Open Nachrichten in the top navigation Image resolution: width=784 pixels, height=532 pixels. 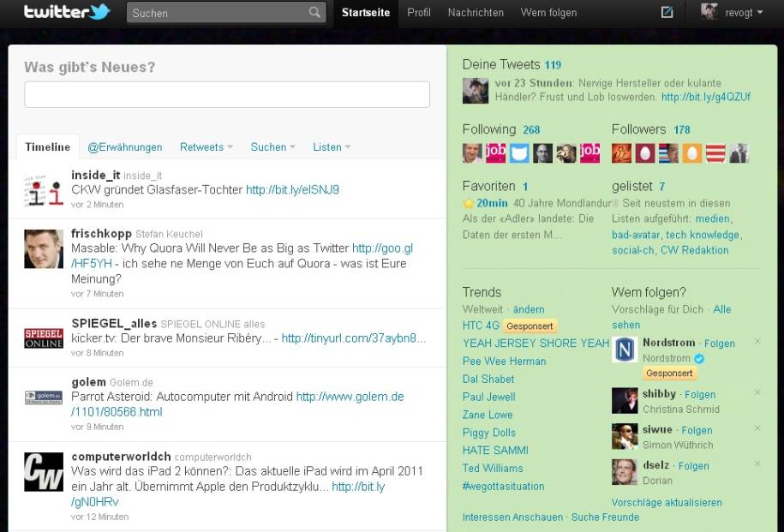tap(476, 13)
